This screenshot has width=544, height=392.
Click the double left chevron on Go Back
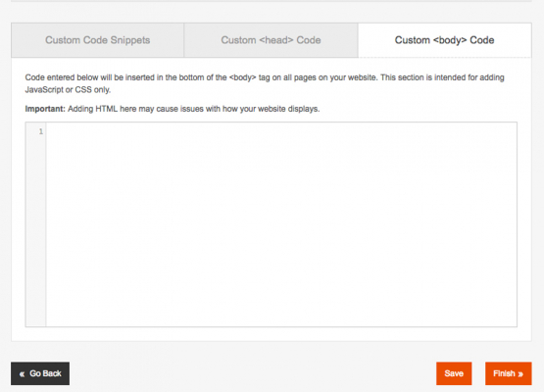[x=23, y=374]
